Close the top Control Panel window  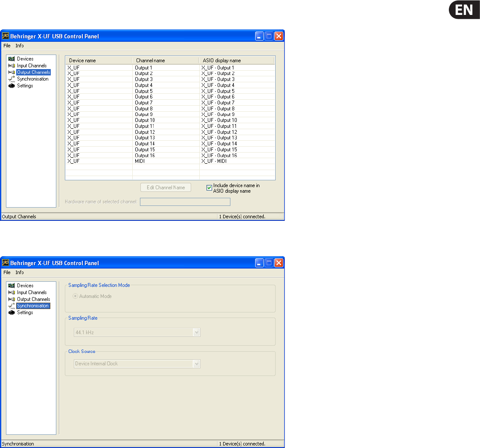279,36
